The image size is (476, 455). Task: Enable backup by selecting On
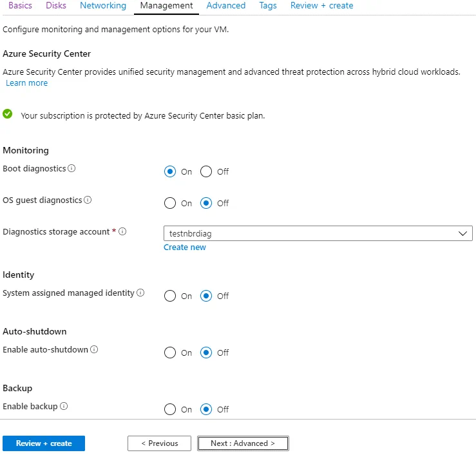(170, 409)
